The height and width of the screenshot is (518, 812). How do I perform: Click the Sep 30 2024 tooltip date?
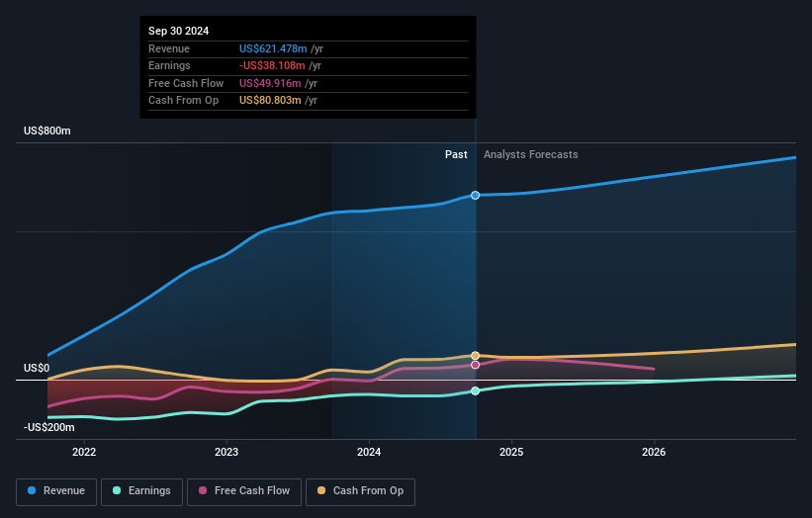click(179, 31)
